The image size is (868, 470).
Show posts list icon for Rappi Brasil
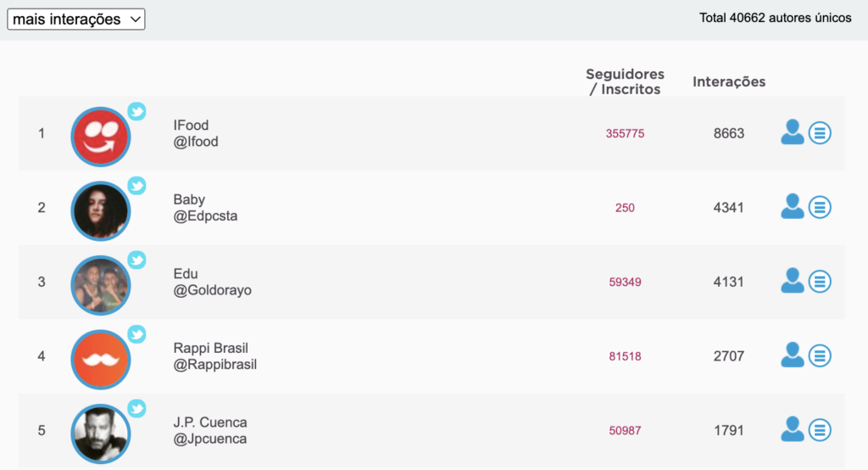coord(820,355)
